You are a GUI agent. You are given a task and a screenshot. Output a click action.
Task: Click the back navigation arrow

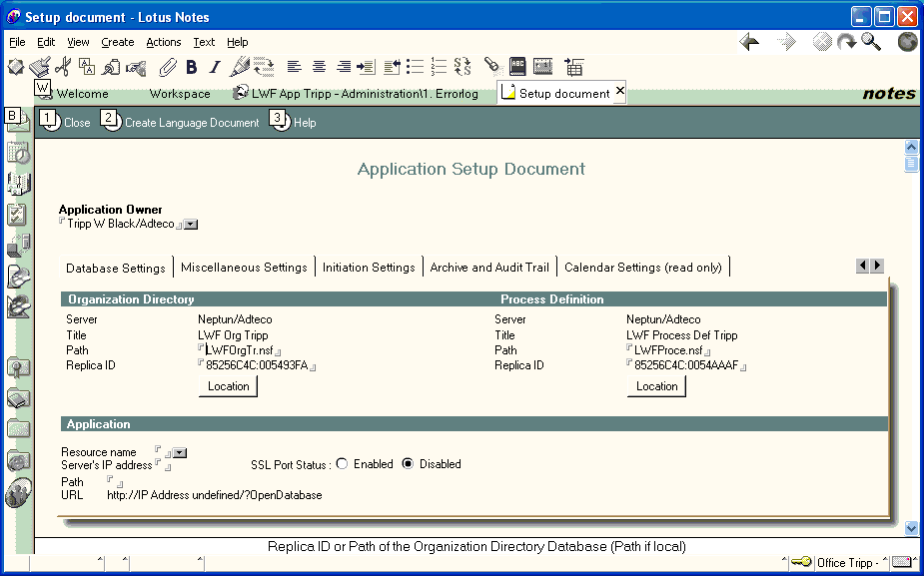click(749, 42)
